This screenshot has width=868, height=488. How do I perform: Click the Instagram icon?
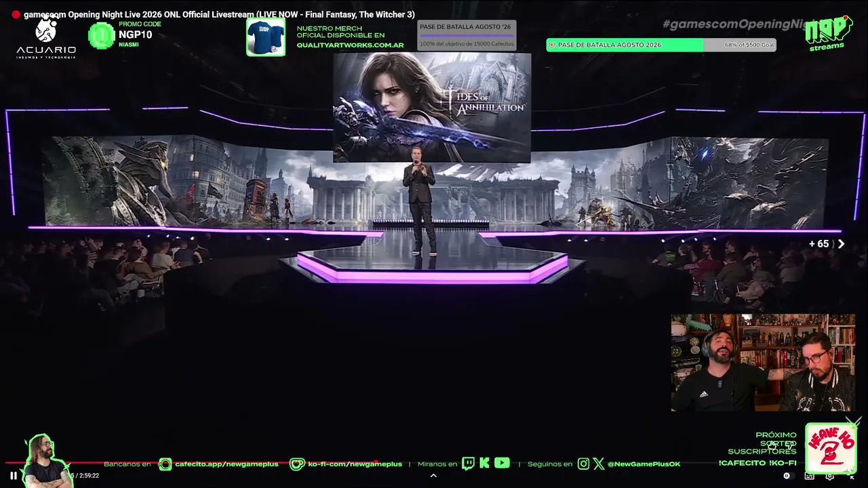[x=583, y=464]
